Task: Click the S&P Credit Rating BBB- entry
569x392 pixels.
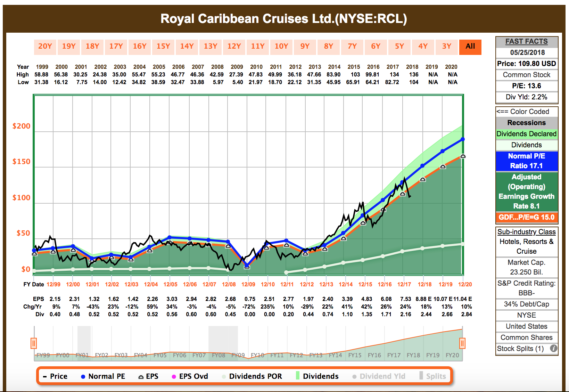Action: [x=527, y=288]
